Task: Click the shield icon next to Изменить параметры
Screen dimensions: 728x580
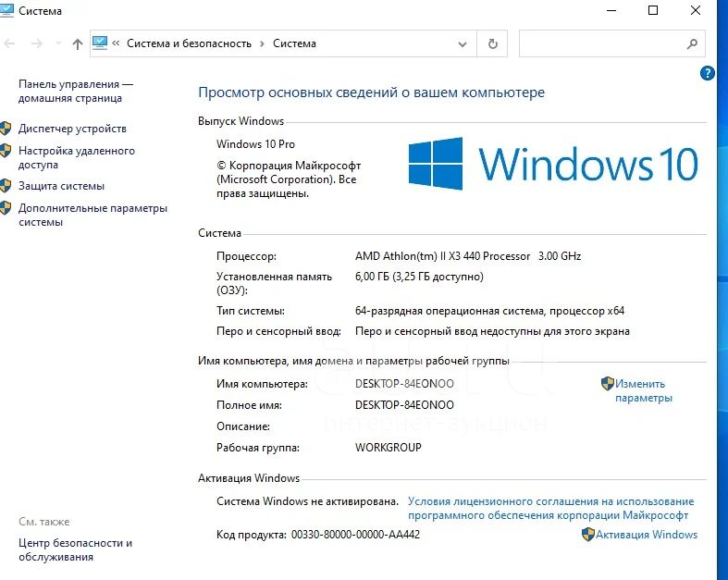Action: (608, 384)
